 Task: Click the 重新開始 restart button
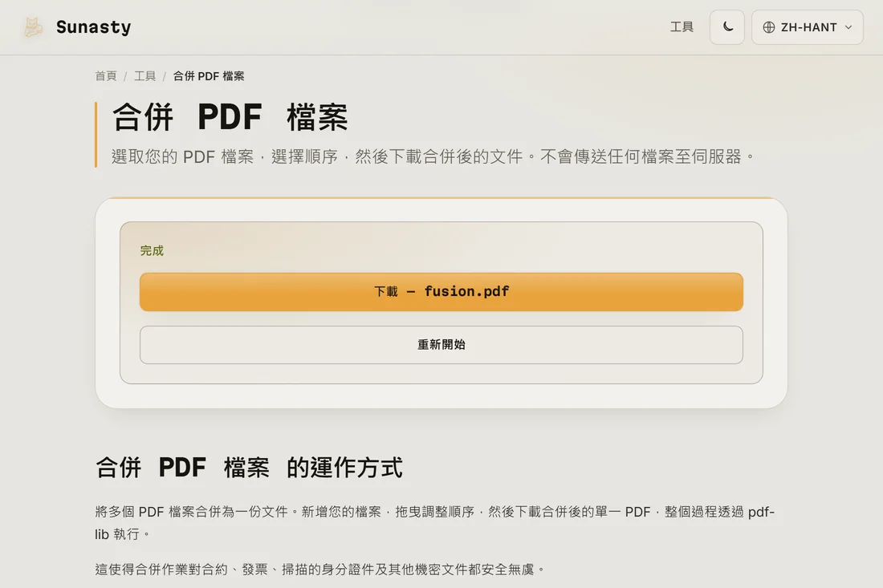(441, 344)
